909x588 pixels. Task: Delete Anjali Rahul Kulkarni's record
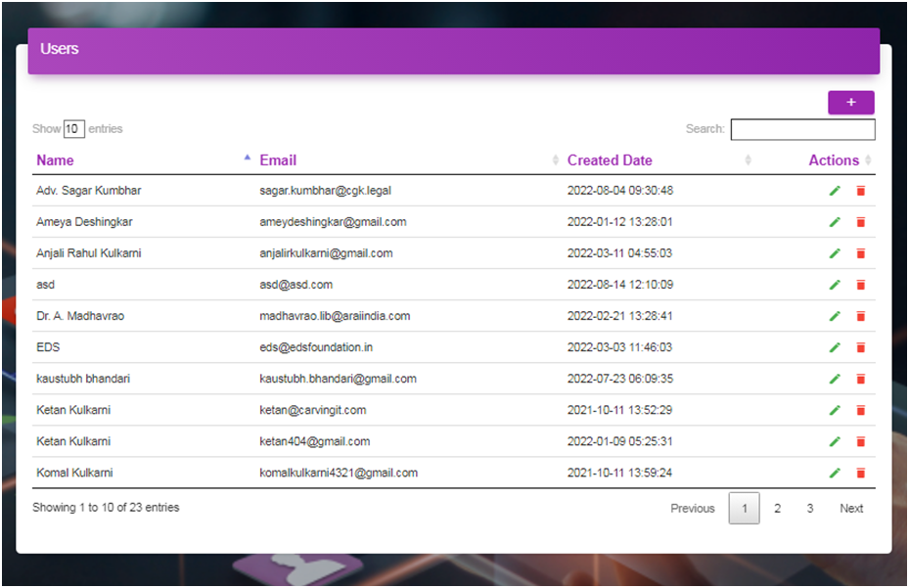click(861, 253)
